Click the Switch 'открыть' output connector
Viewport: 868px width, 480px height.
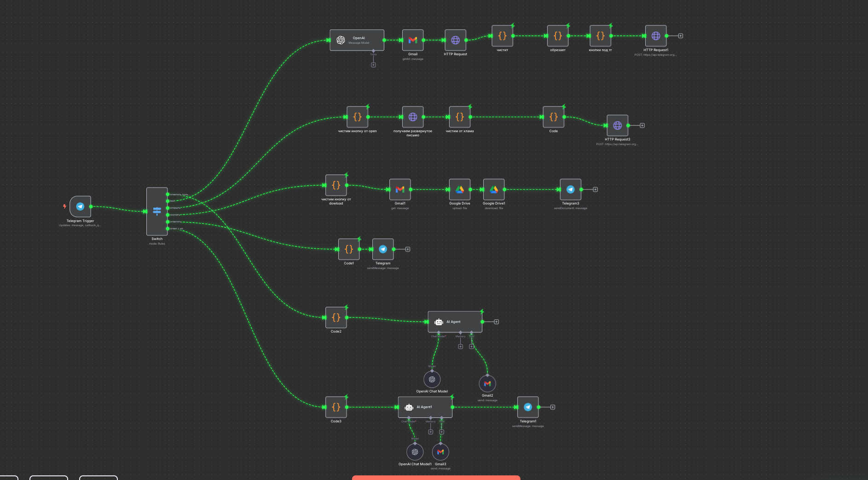click(168, 208)
